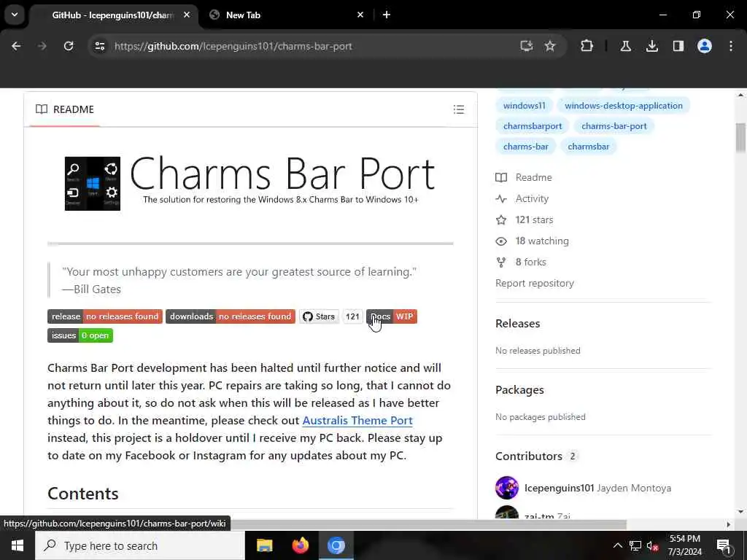The height and width of the screenshot is (560, 747).
Task: Open the Windows Start button
Action: click(18, 545)
